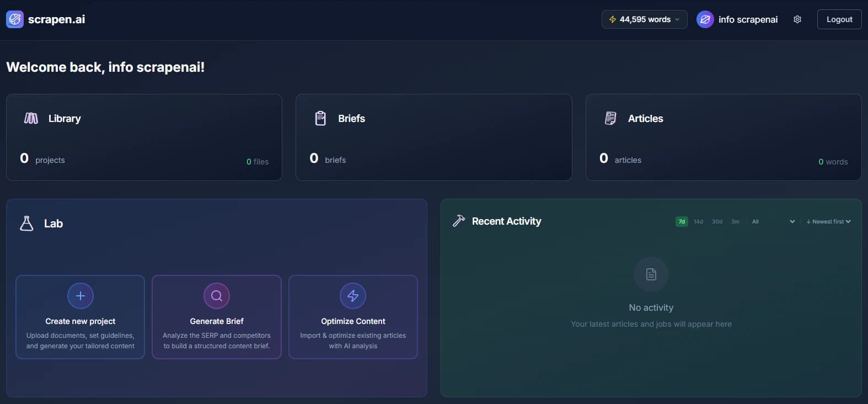Open the info scrapenai profile name

748,19
